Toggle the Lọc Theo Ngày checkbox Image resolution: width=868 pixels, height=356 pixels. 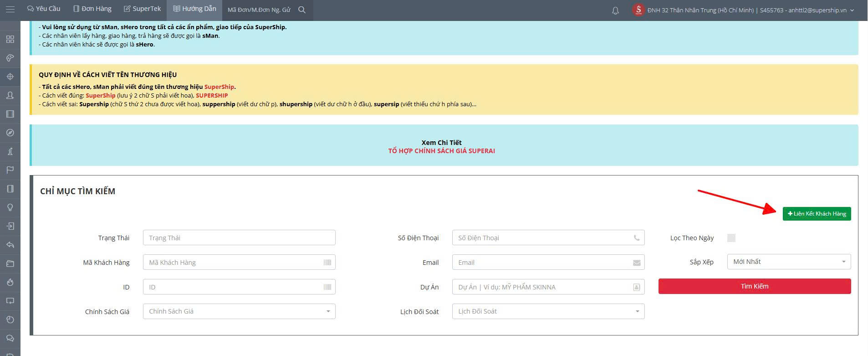[731, 238]
